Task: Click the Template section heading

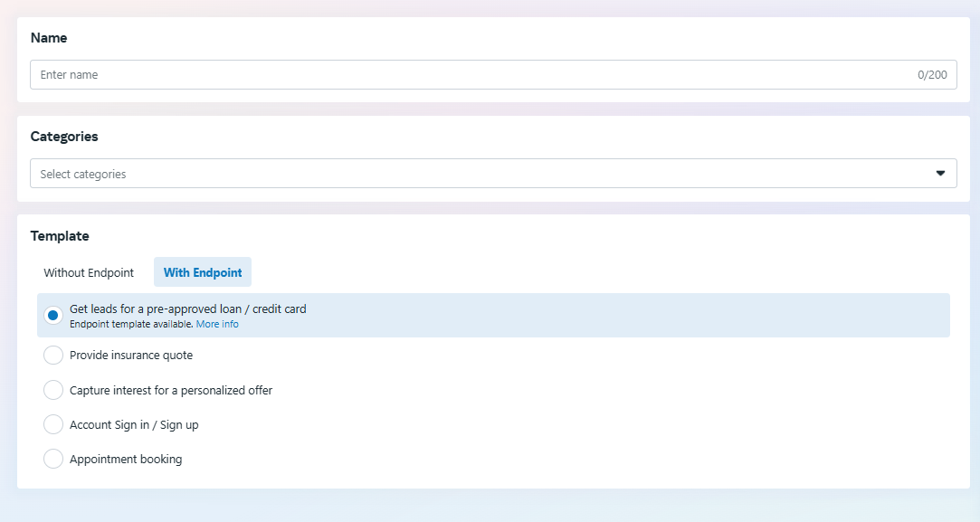Action: pos(60,236)
